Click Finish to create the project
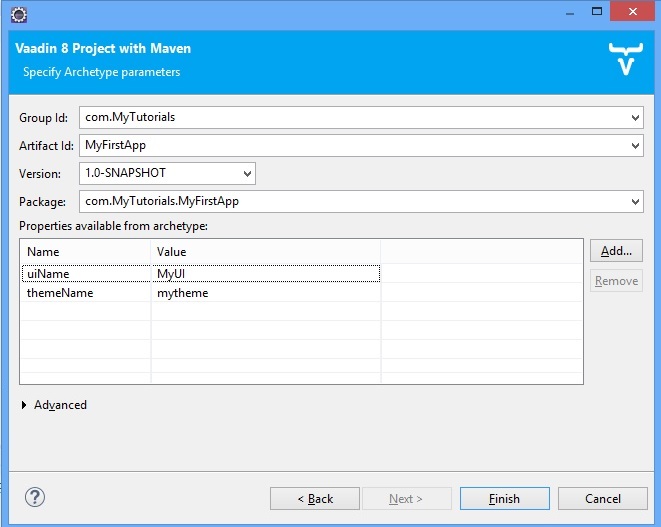 pyautogui.click(x=505, y=499)
